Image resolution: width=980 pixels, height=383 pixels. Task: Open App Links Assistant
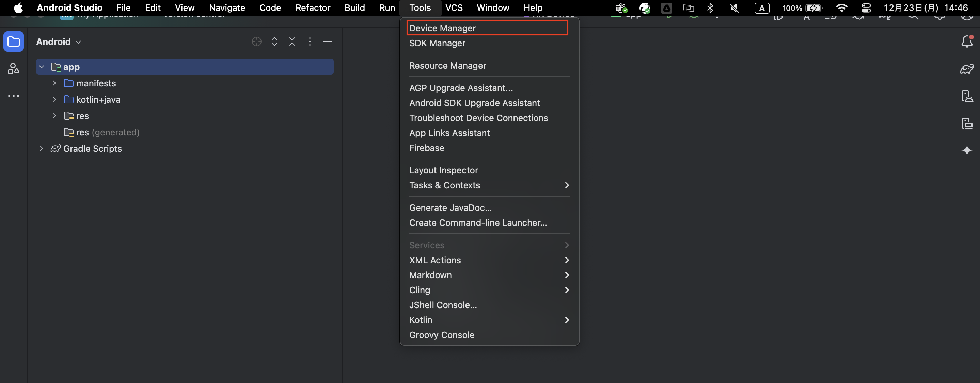tap(489, 133)
